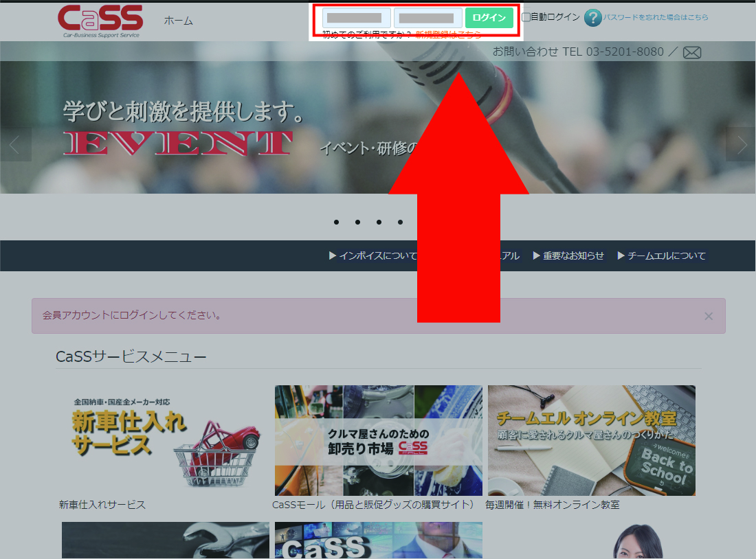Dismiss the login alert with X

[709, 316]
